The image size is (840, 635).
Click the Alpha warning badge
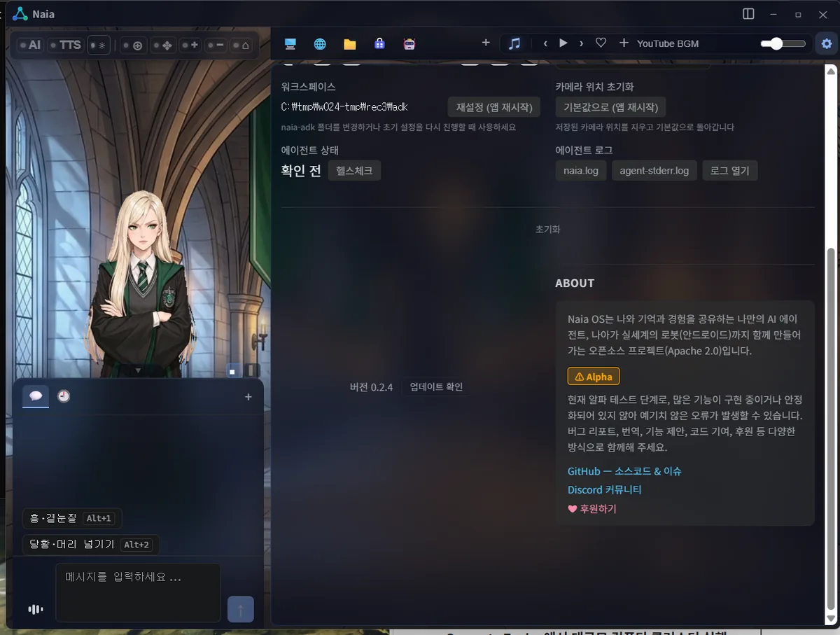tap(594, 377)
